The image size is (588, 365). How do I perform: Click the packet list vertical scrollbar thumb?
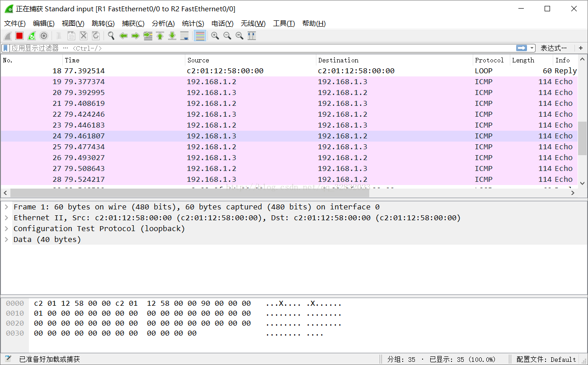click(x=582, y=138)
